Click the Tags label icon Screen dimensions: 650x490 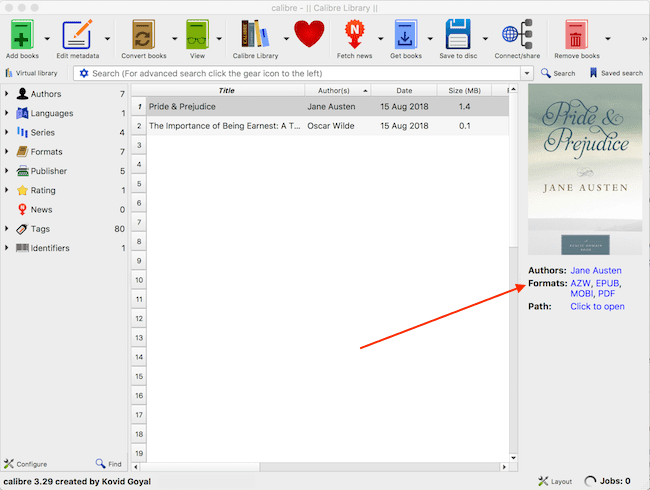click(x=22, y=228)
